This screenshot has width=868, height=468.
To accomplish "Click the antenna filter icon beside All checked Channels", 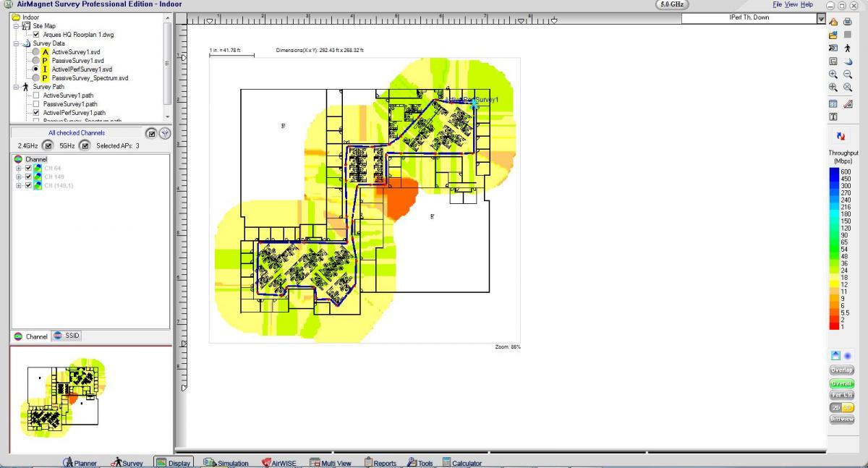I will 165,133.
